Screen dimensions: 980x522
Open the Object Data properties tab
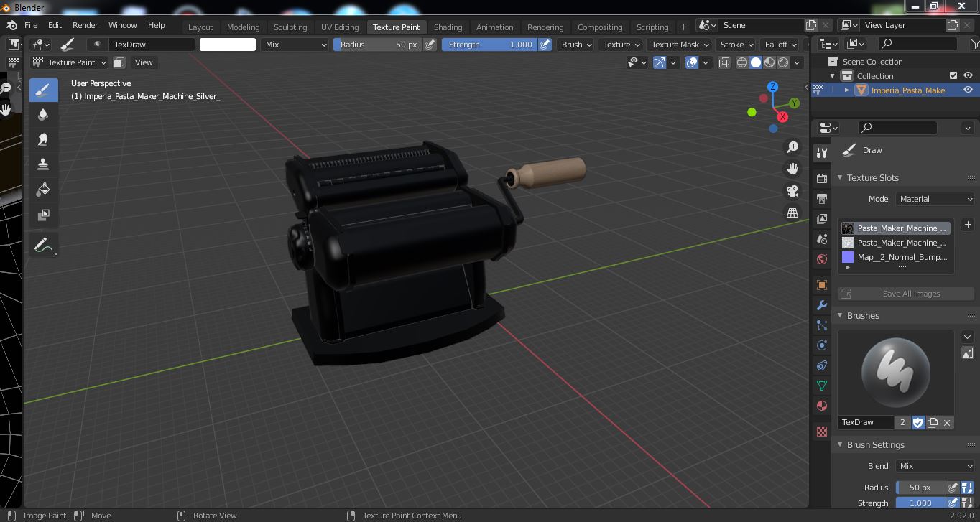pyautogui.click(x=822, y=386)
